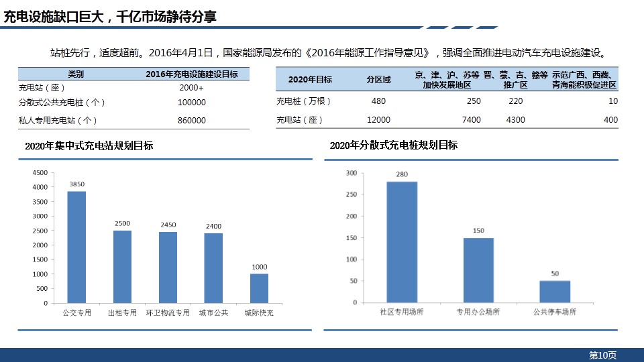Click data label 2450

pyautogui.click(x=168, y=225)
